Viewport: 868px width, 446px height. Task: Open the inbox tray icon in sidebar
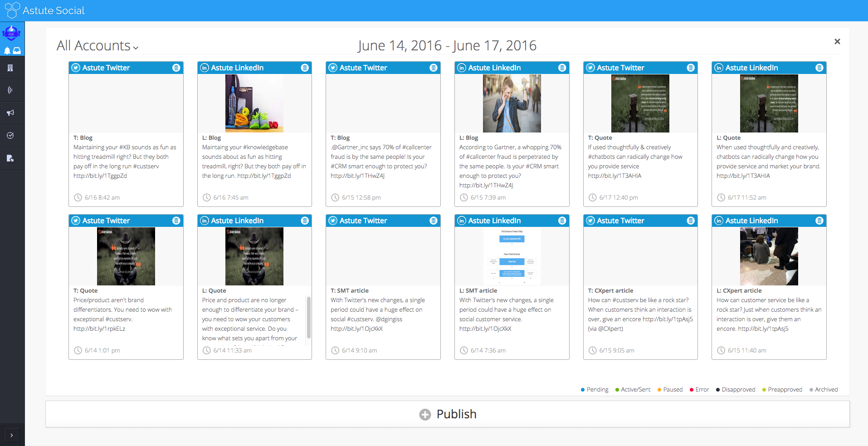point(17,50)
